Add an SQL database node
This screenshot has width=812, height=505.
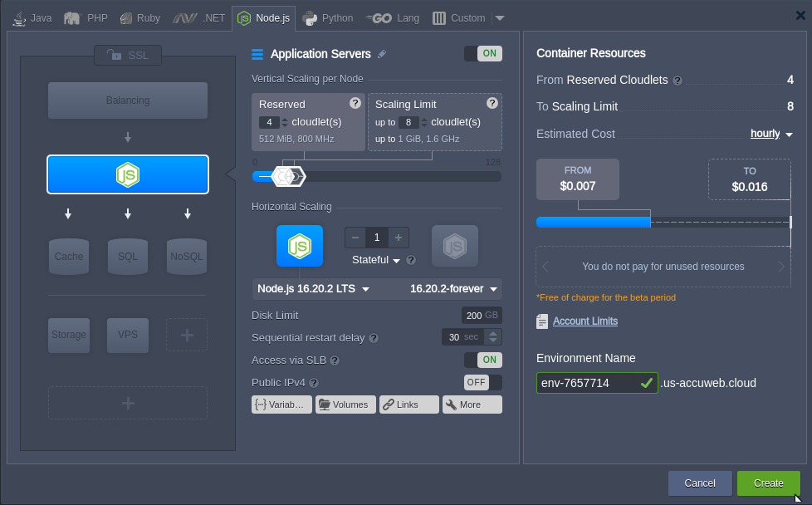coord(128,256)
